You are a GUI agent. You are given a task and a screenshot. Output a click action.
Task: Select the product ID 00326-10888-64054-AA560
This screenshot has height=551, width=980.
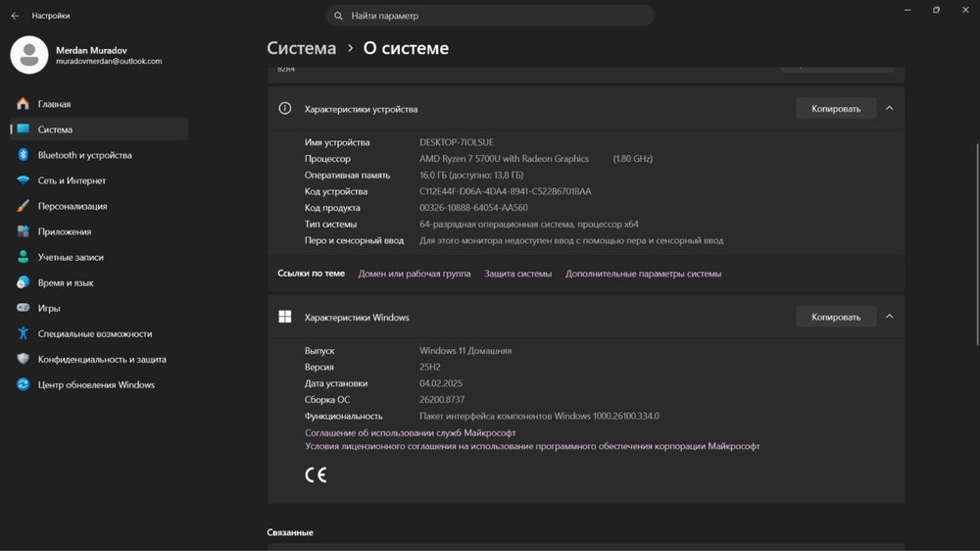click(x=473, y=208)
